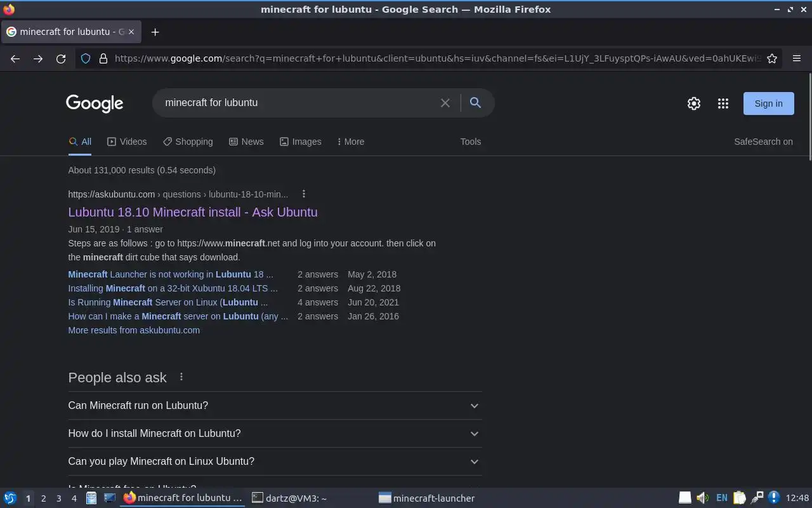
Task: Open How can I make a Minecraft server link
Action: tap(178, 316)
